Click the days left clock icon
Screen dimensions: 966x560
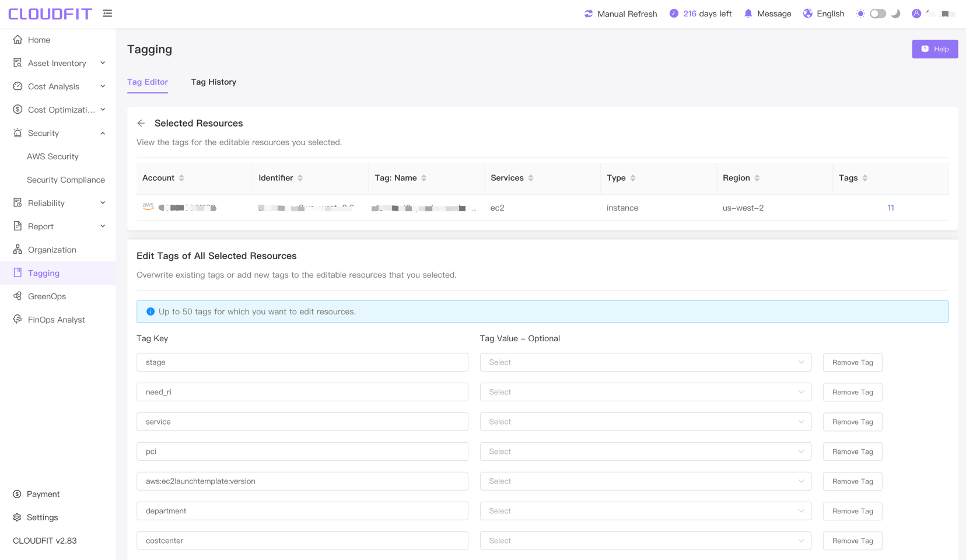[674, 13]
